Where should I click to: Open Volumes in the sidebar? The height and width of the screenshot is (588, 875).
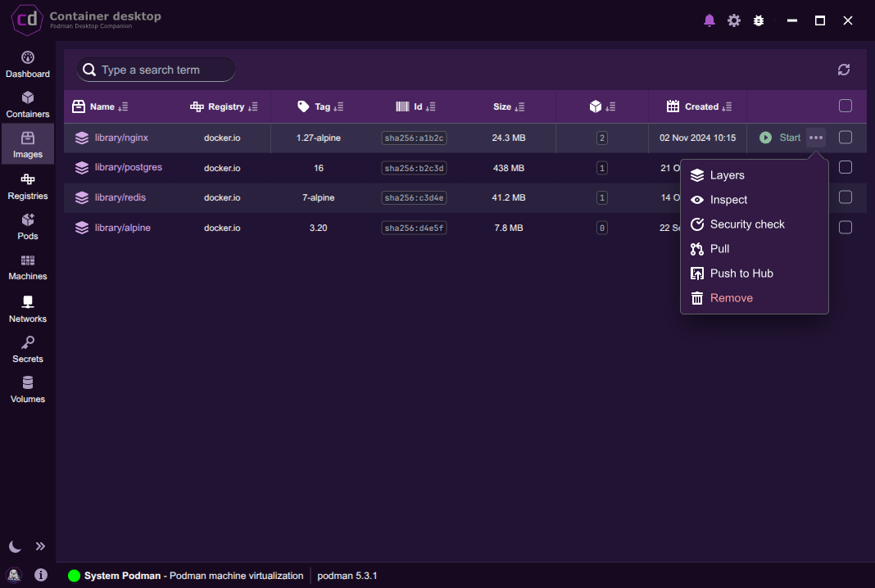[27, 390]
